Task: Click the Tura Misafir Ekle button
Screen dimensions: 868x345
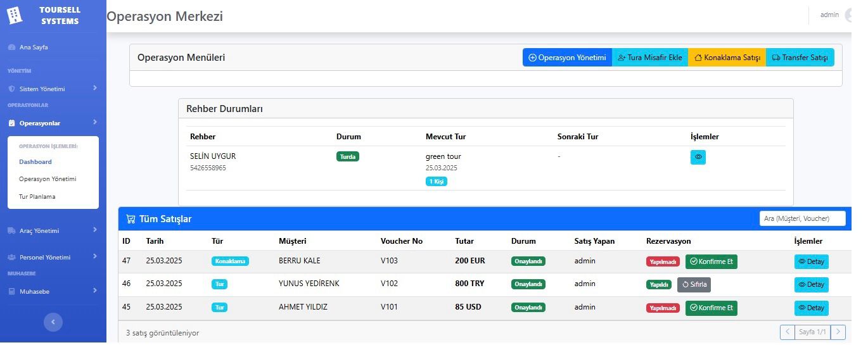Action: 649,58
